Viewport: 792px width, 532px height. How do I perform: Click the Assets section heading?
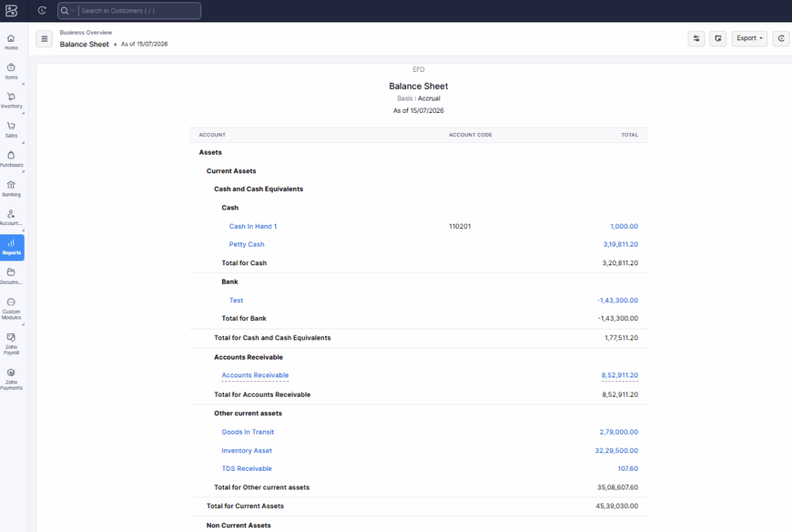coord(210,152)
